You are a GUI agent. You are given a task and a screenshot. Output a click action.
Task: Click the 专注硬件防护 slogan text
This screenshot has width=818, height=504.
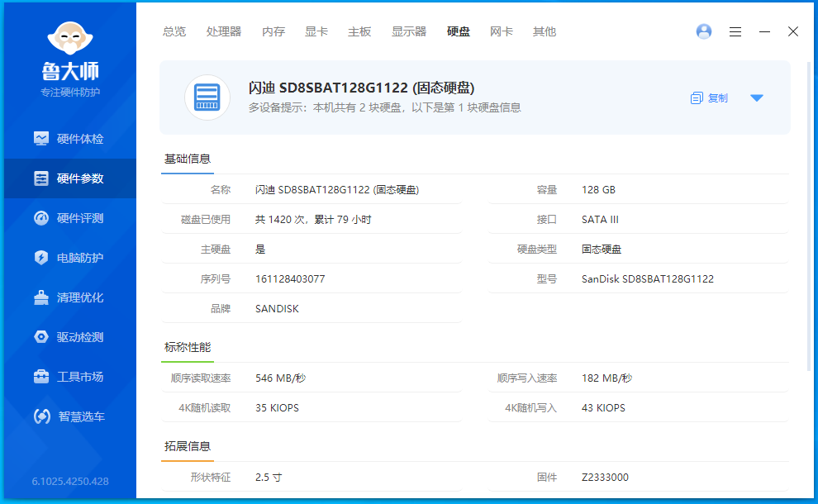tap(70, 93)
